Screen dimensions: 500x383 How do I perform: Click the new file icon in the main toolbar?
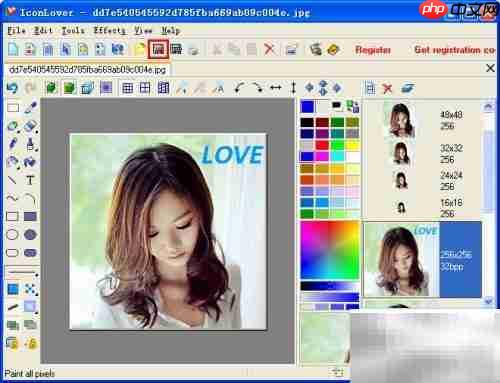13,49
